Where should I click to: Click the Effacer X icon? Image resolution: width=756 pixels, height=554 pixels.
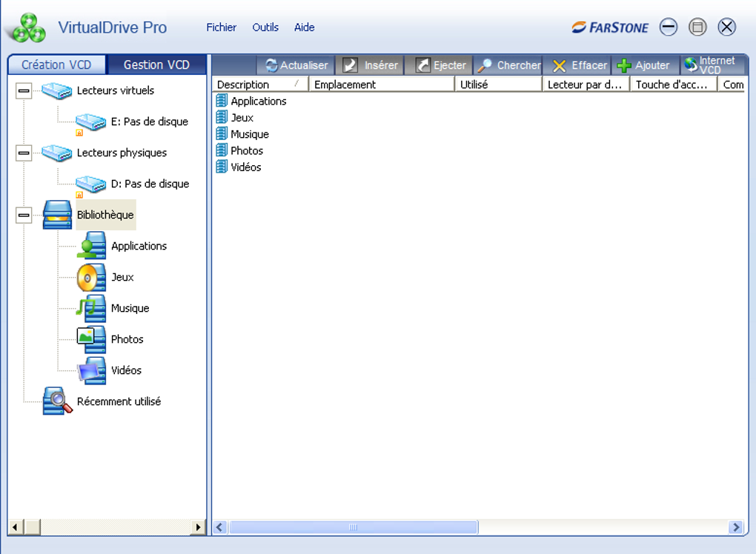(560, 65)
